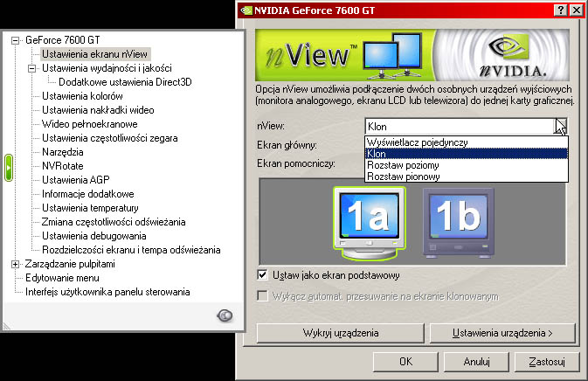Screen dimensions: 588x381
Task: Click the round NVIDIA eye icon in tree panel
Action: coord(225,315)
